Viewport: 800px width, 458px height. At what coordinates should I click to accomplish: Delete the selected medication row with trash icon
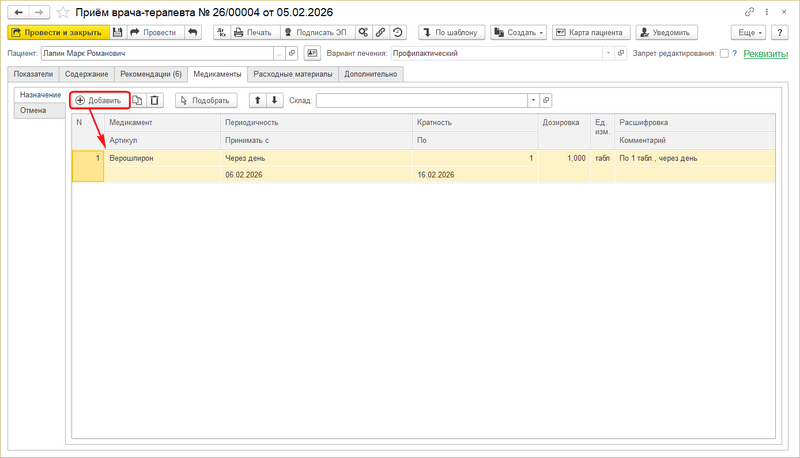[x=155, y=100]
